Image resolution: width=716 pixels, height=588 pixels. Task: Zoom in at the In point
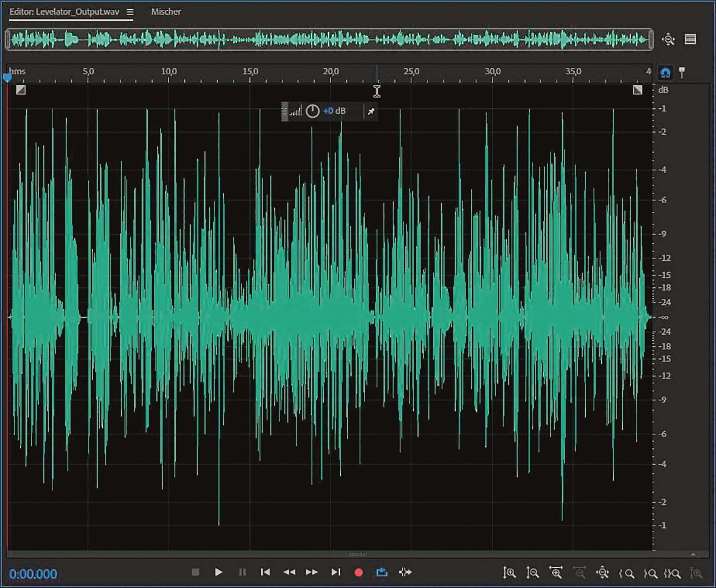[626, 573]
